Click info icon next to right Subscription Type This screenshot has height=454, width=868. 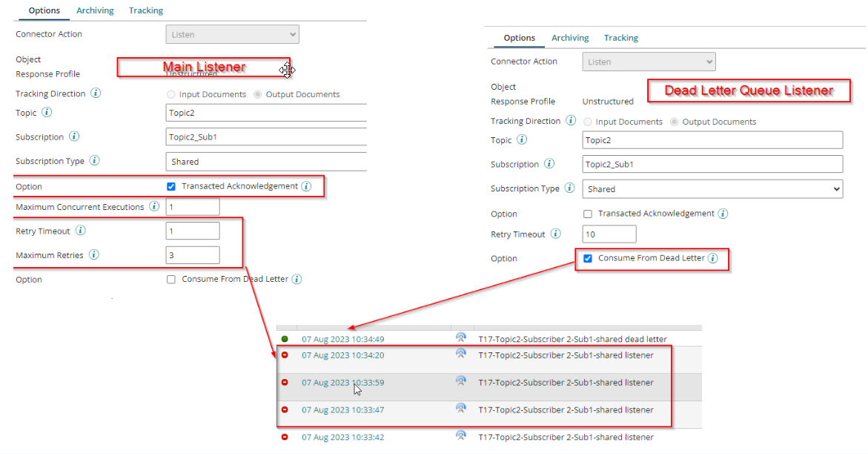pos(569,188)
